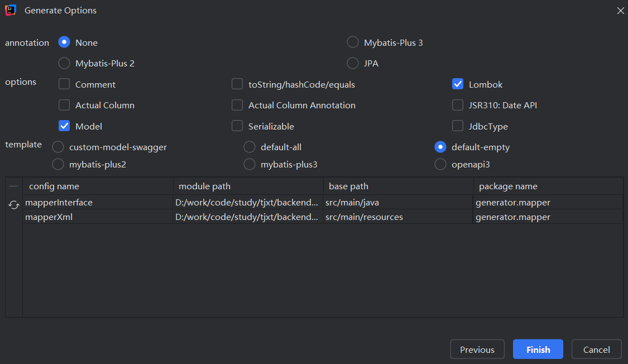
Task: Select the mapperInterface config row
Action: tap(323, 202)
